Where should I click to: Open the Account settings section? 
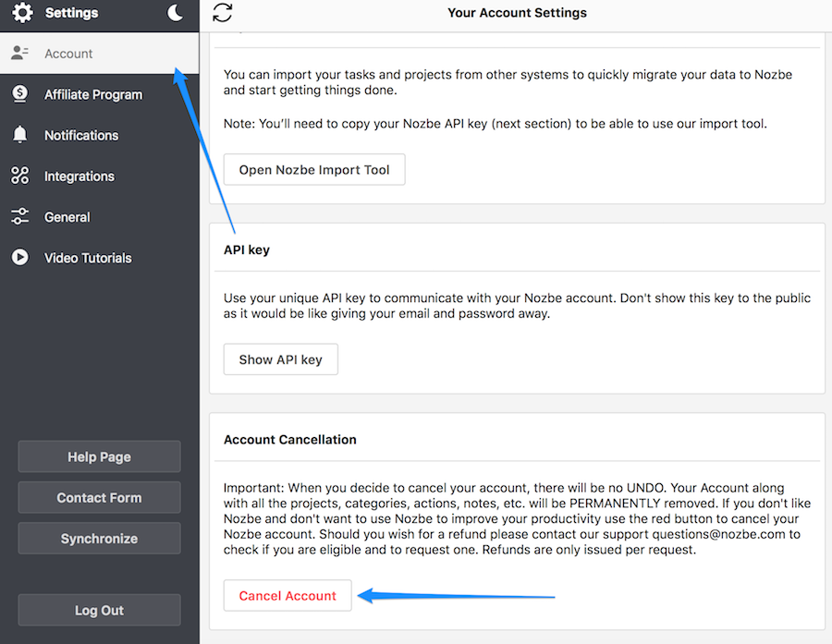[x=99, y=53]
